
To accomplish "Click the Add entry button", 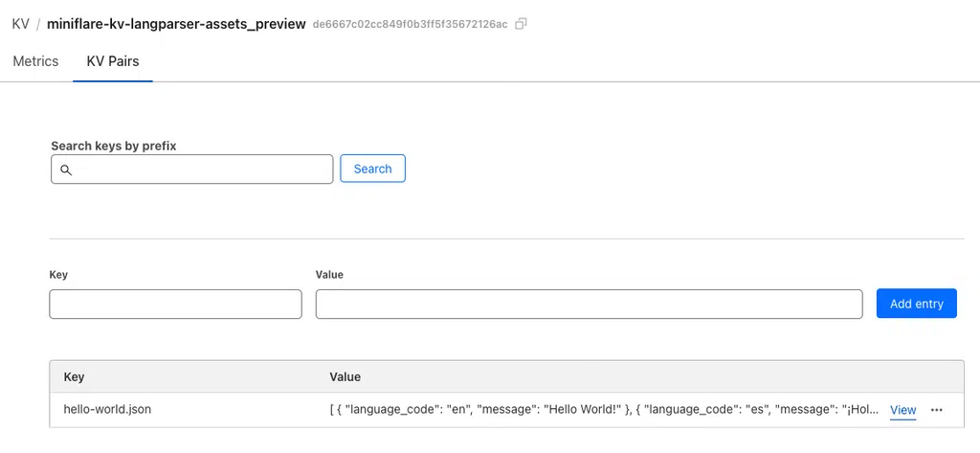I will [916, 304].
